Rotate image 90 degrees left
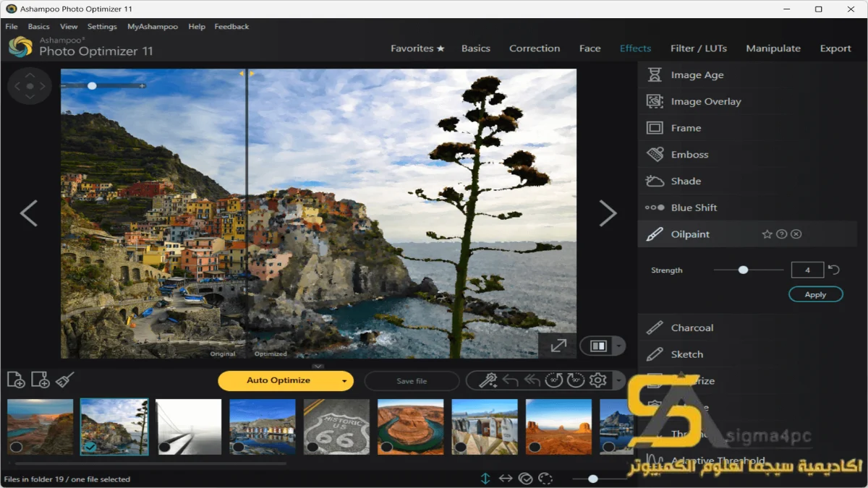The width and height of the screenshot is (868, 488). [x=554, y=380]
